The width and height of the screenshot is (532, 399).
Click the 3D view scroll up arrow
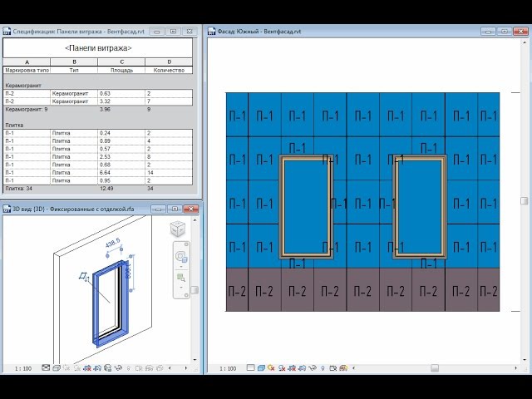coord(195,219)
